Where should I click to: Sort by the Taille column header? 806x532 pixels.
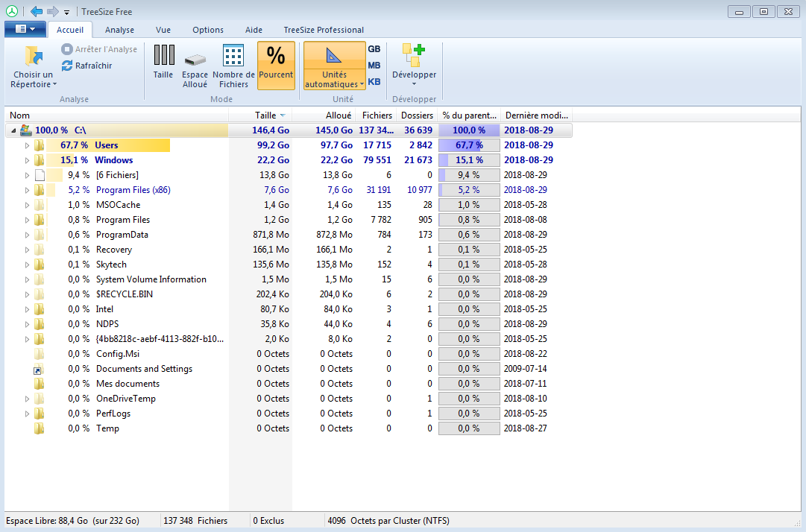click(x=265, y=115)
